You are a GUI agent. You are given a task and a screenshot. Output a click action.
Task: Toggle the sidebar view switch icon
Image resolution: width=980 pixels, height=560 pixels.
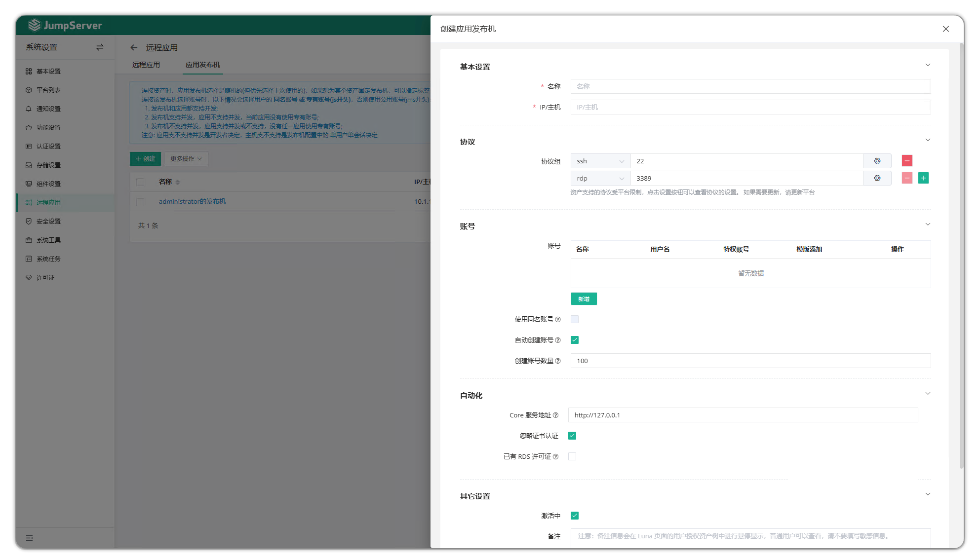click(100, 47)
